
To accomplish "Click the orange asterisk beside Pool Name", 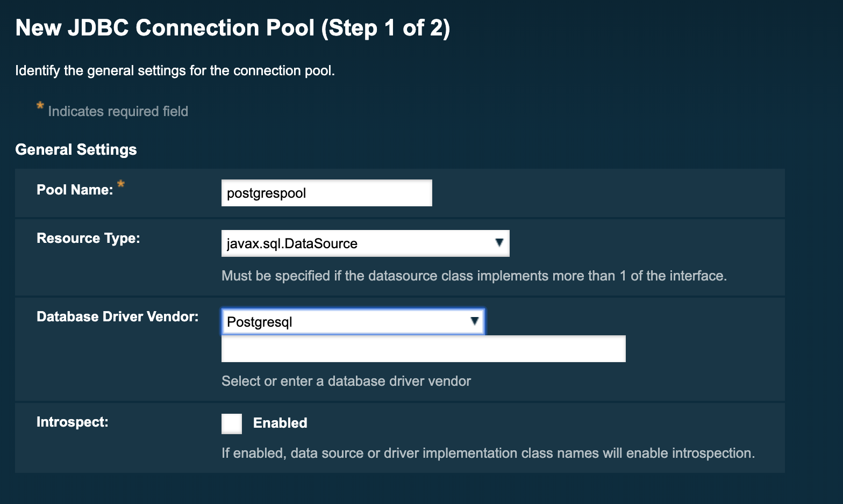I will click(121, 184).
